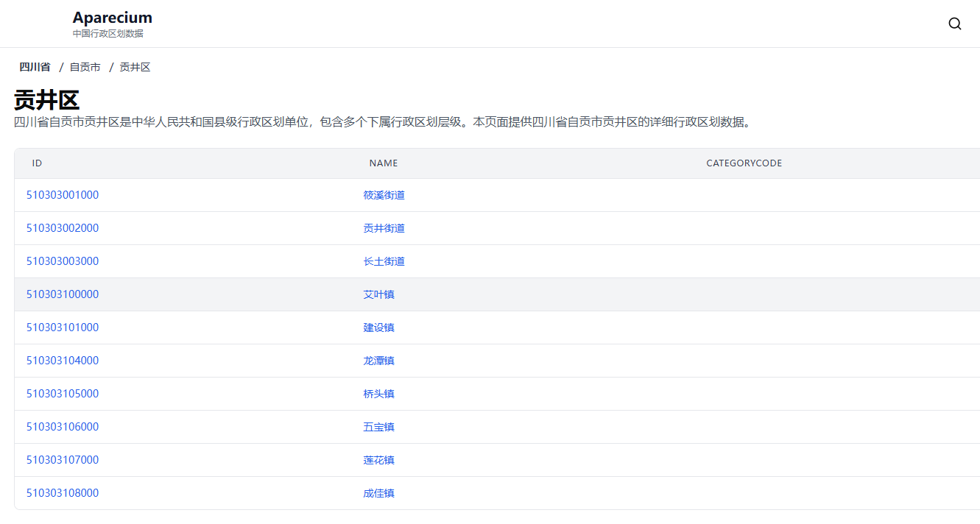The width and height of the screenshot is (980, 524).
Task: Open 艾叶镇 name link
Action: click(379, 294)
